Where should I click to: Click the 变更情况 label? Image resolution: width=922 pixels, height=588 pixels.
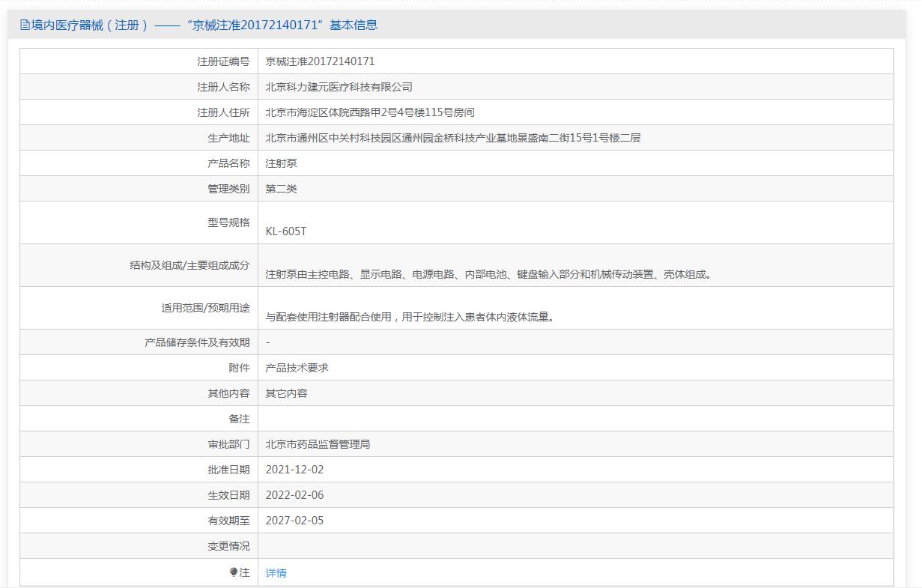[x=228, y=546]
